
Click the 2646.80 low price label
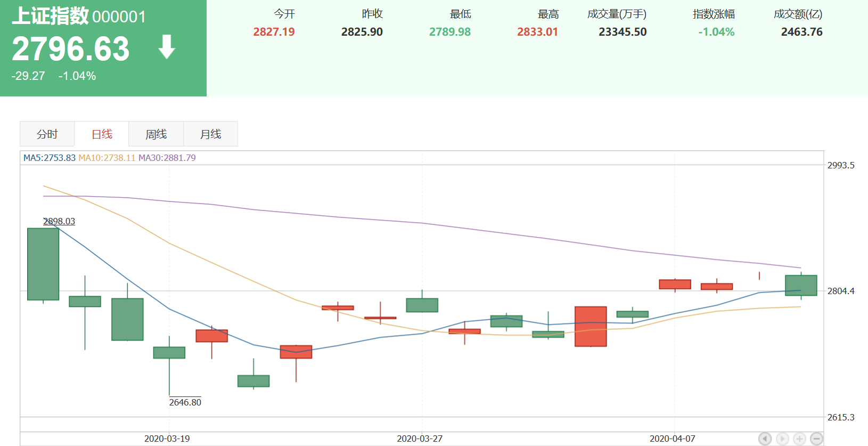click(185, 402)
